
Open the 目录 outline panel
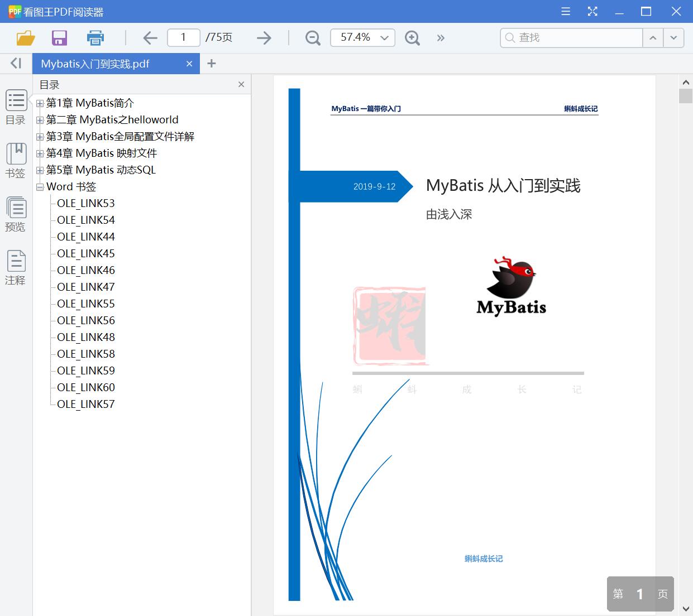(16, 108)
